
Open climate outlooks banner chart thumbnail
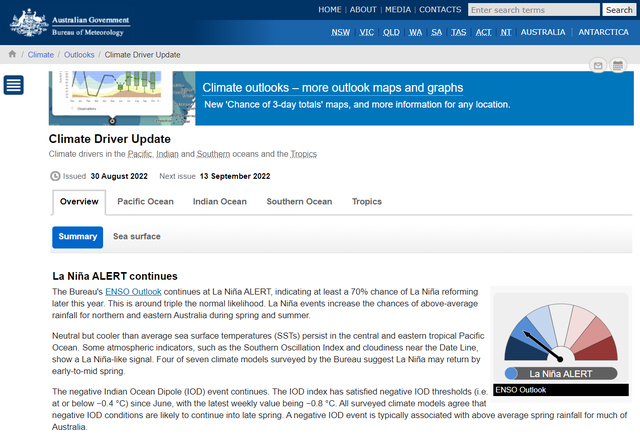(x=121, y=97)
